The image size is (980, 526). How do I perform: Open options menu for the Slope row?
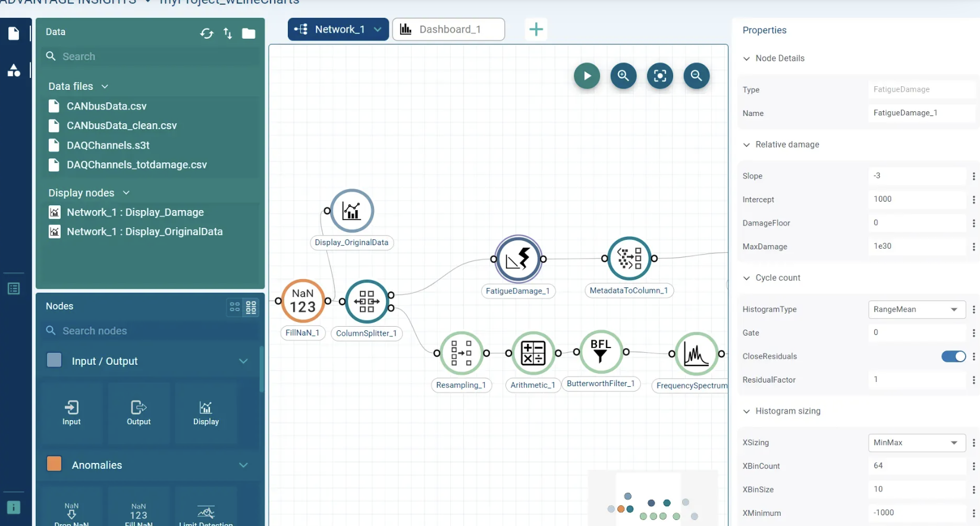[973, 176]
